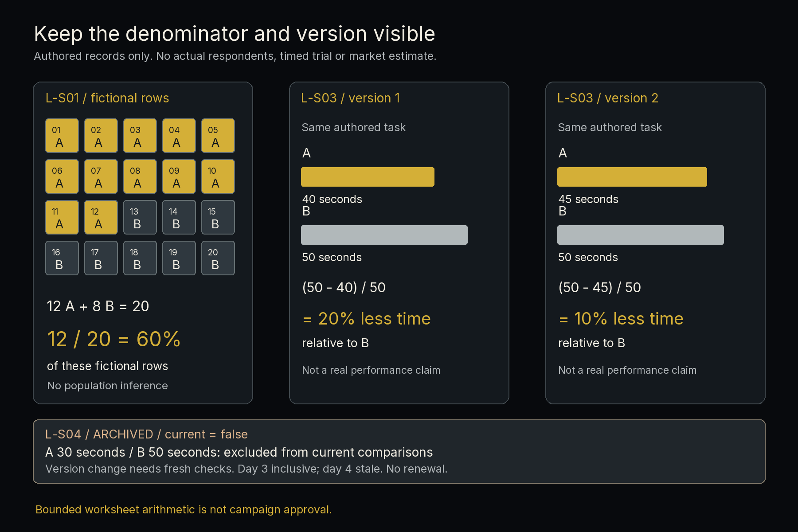This screenshot has width=798, height=532.
Task: Select row tile 13 B
Action: (140, 217)
